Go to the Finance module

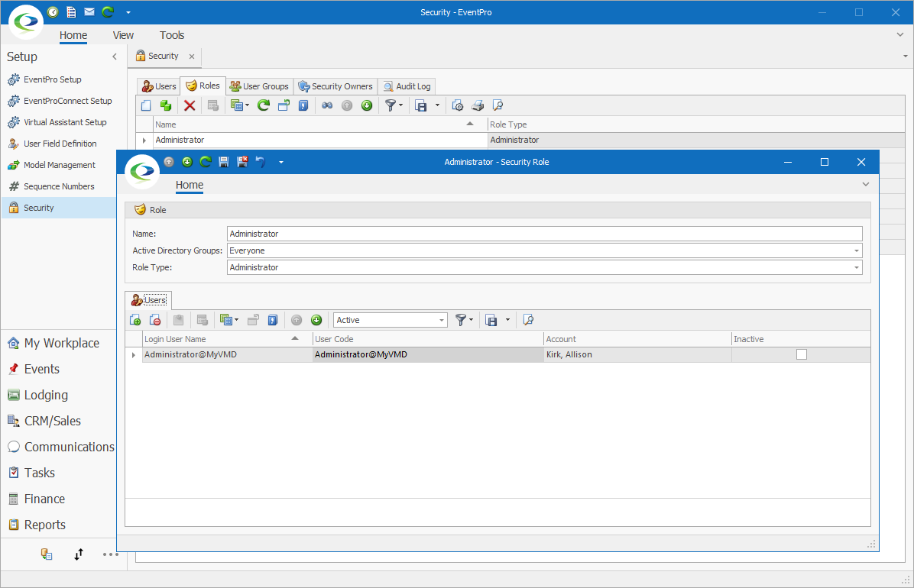44,499
